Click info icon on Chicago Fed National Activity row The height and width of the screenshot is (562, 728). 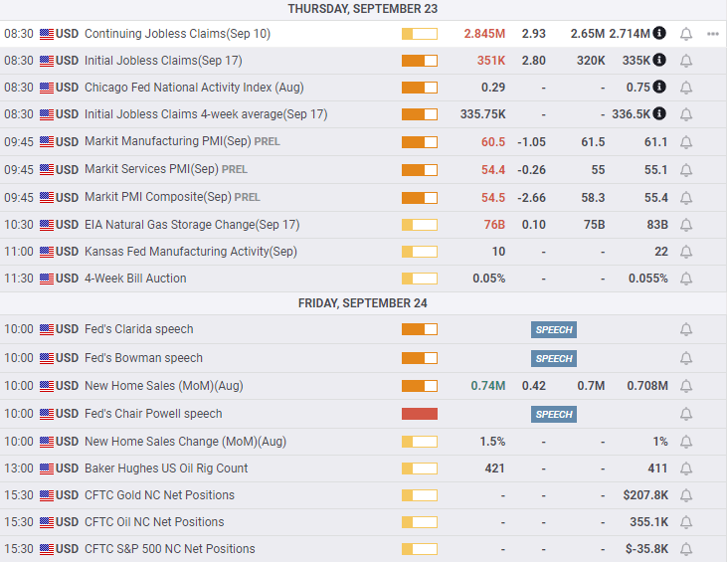point(659,88)
